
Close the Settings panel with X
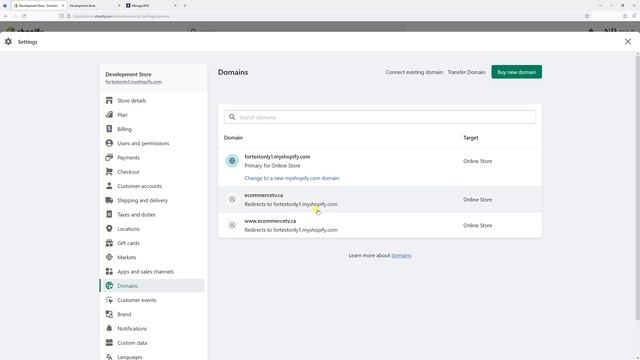628,42
